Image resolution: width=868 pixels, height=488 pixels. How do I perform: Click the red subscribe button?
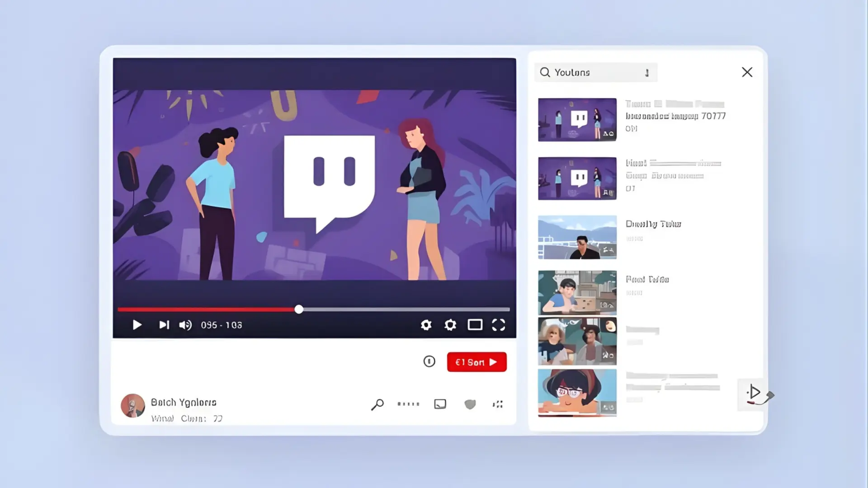pos(476,362)
